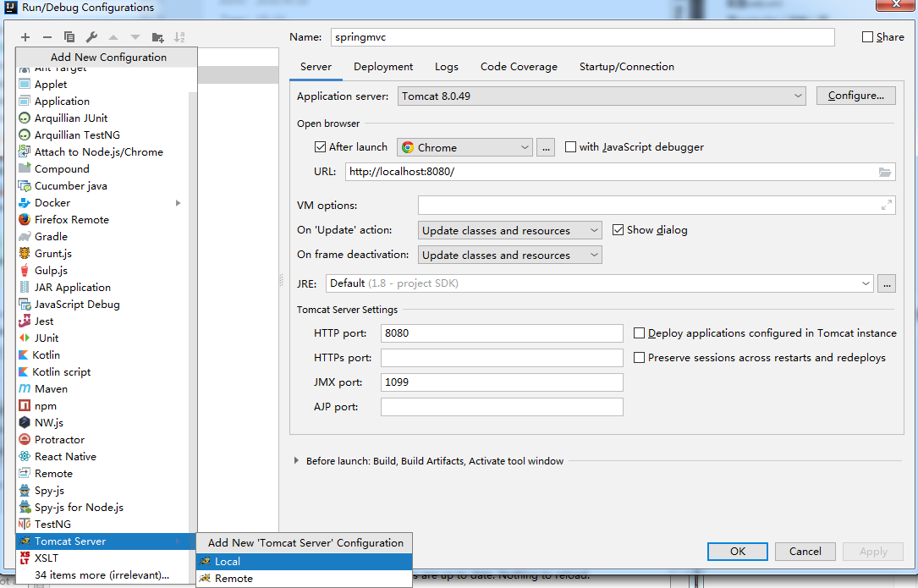
Task: Click the Copy Configuration icon
Action: click(x=69, y=37)
